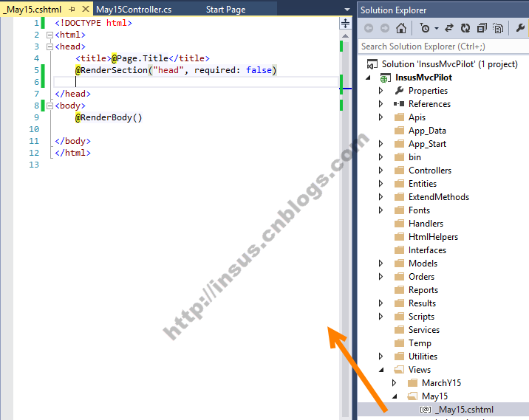Click the InsusMvcPilot project globe icon
The height and width of the screenshot is (420, 529).
(x=385, y=78)
